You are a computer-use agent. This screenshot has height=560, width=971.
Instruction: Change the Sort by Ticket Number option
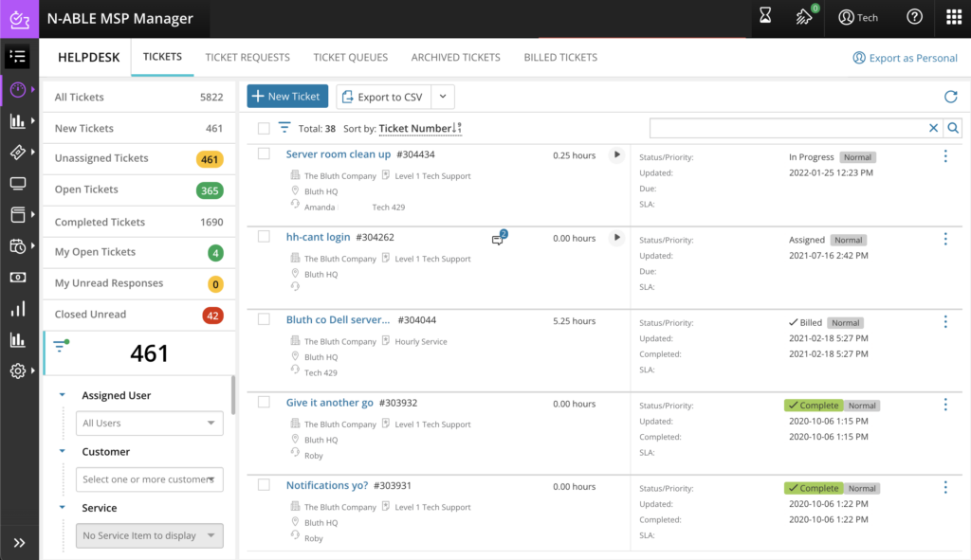click(420, 128)
